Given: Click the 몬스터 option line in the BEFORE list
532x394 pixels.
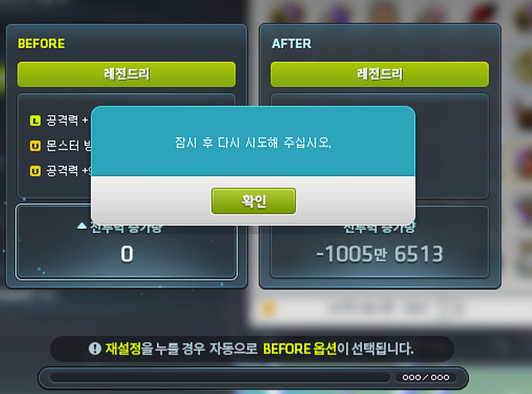Looking at the screenshot, I should (61, 146).
